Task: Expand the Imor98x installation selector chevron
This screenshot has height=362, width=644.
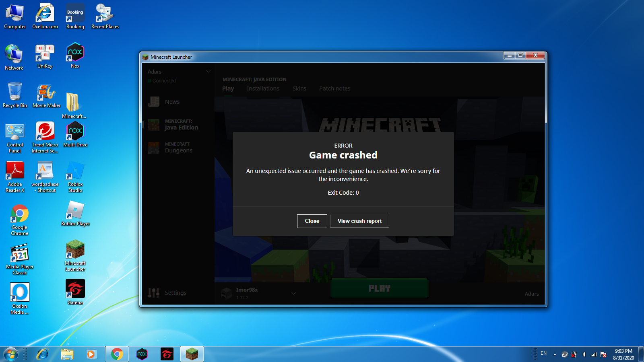Action: (x=293, y=293)
